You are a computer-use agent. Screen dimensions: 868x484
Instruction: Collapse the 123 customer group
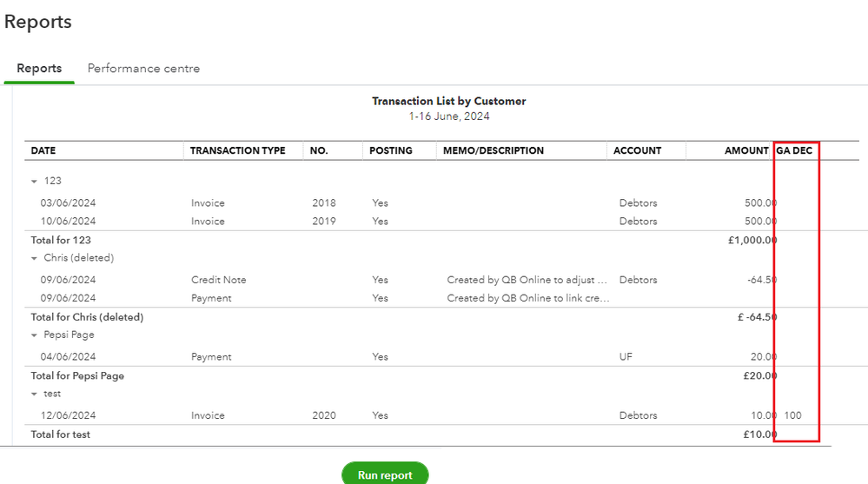pos(35,182)
